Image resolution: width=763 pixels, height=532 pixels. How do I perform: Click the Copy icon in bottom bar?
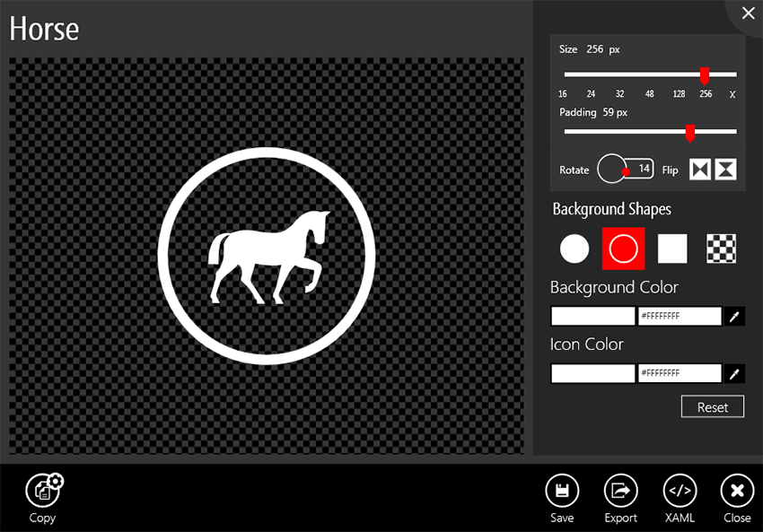click(42, 490)
